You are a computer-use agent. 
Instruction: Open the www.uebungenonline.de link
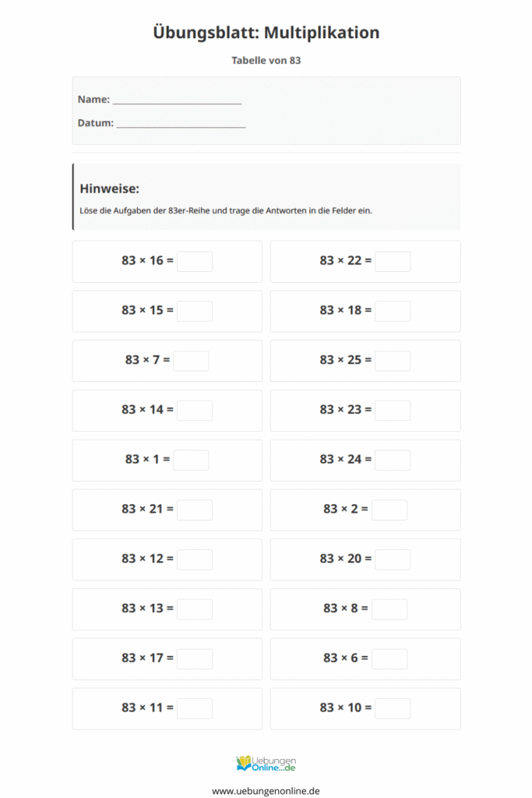click(x=266, y=790)
